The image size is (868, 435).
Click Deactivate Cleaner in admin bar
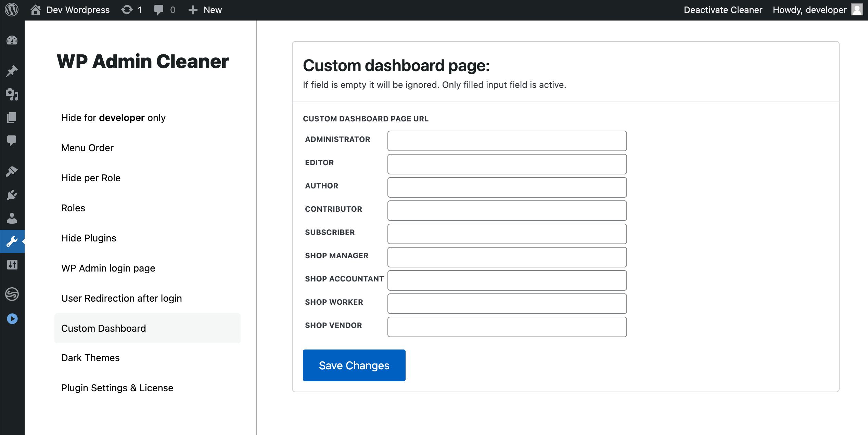(x=723, y=10)
